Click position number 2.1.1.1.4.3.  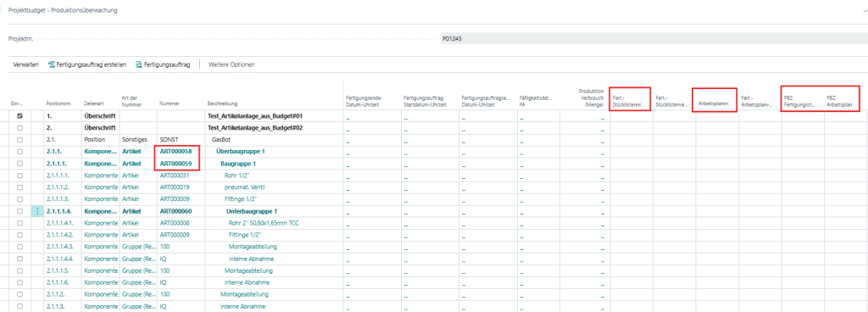coord(61,247)
